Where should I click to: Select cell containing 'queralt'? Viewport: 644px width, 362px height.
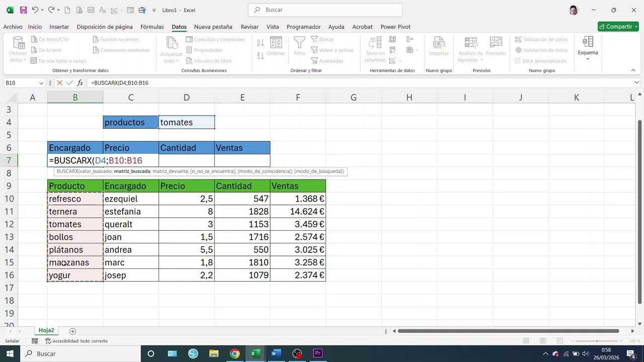131,224
